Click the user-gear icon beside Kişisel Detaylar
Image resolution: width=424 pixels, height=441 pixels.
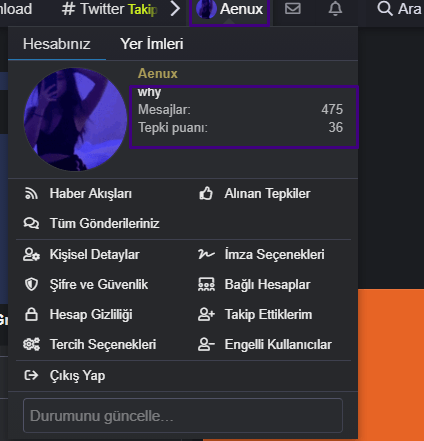(x=31, y=254)
